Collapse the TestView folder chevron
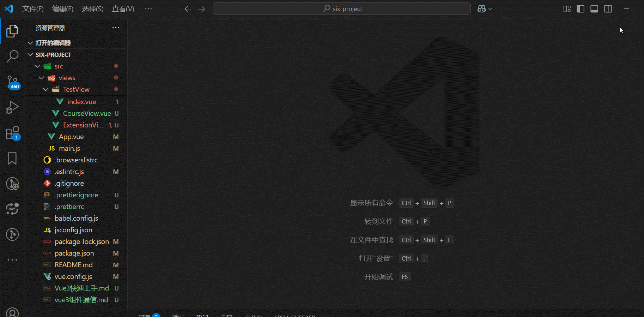This screenshot has height=317, width=644. tap(45, 89)
